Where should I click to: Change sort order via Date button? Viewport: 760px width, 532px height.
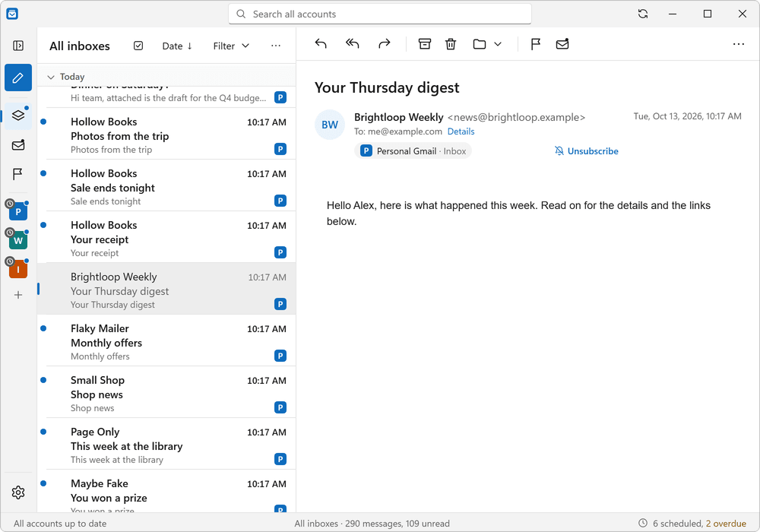point(177,46)
